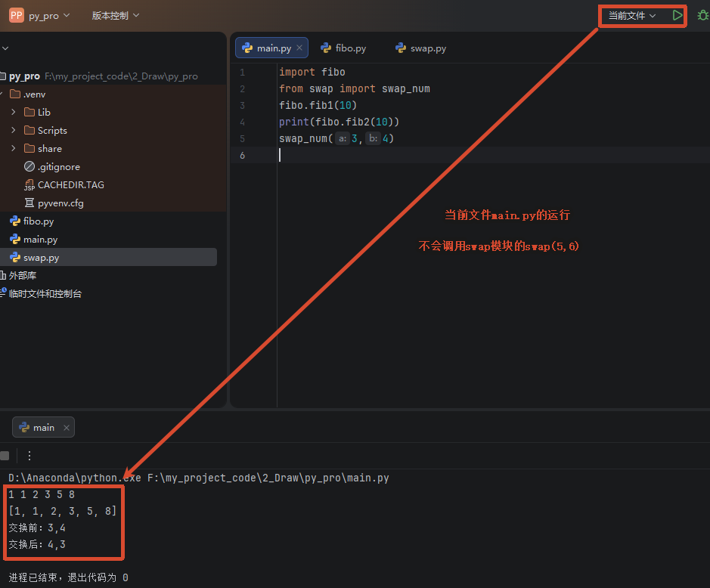Click the Lib folder icon
This screenshot has height=588, width=710.
point(29,112)
